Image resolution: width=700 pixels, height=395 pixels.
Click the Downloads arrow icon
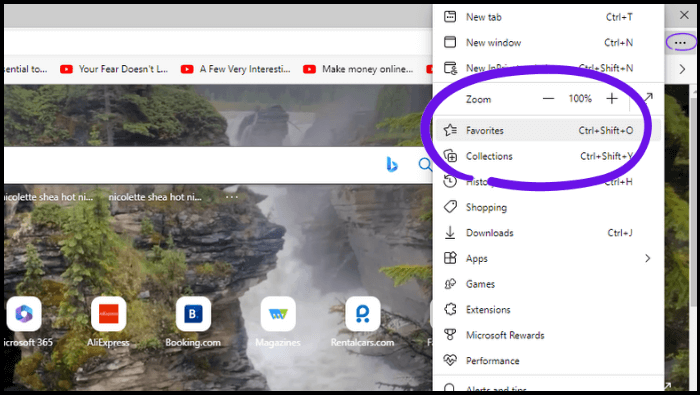pos(450,233)
